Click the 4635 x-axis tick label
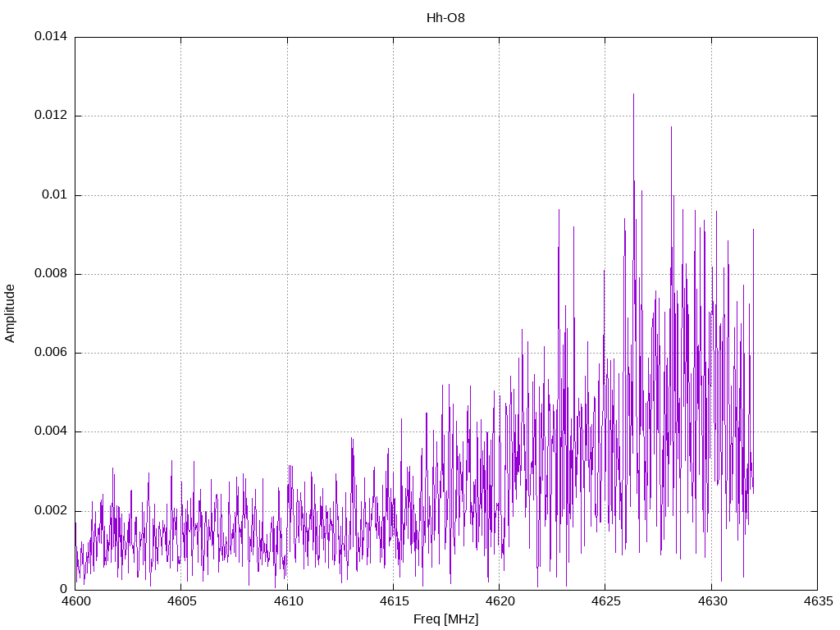 click(816, 601)
